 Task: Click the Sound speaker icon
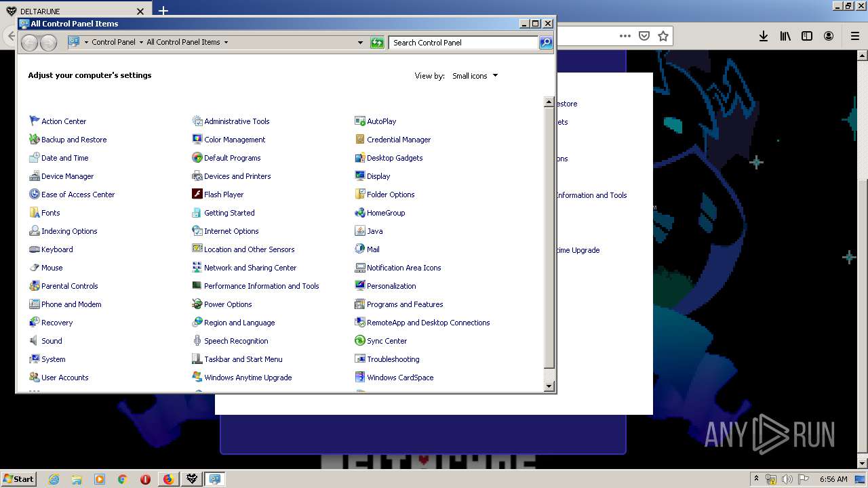point(35,340)
